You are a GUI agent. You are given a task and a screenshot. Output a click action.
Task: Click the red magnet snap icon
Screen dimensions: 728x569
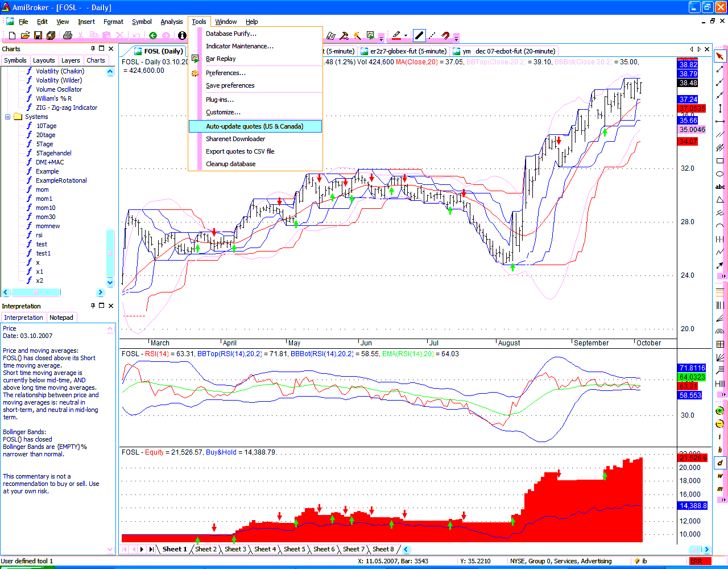coord(445,35)
